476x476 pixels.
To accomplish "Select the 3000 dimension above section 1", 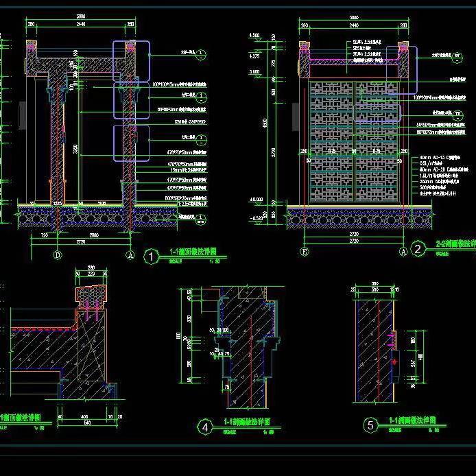I will coord(80,15).
